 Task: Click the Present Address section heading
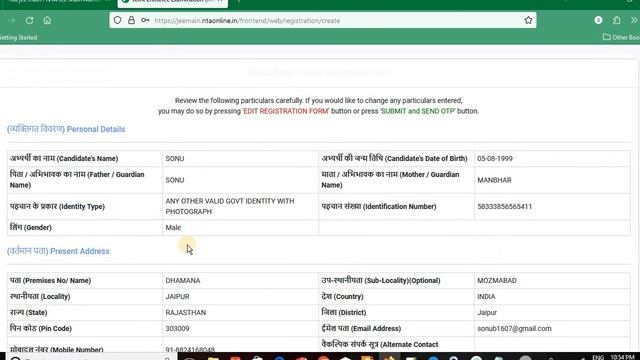pos(58,251)
